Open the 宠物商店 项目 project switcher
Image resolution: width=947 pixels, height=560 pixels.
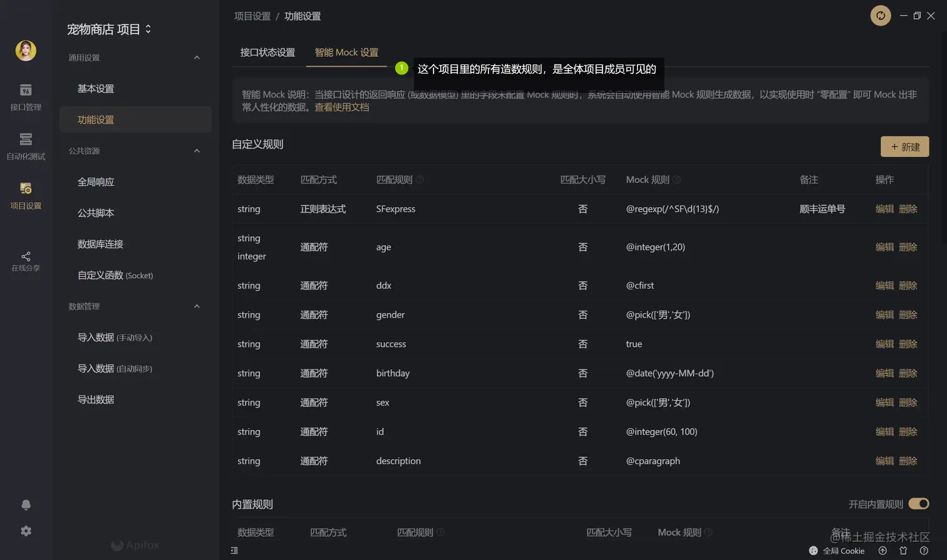[x=107, y=29]
